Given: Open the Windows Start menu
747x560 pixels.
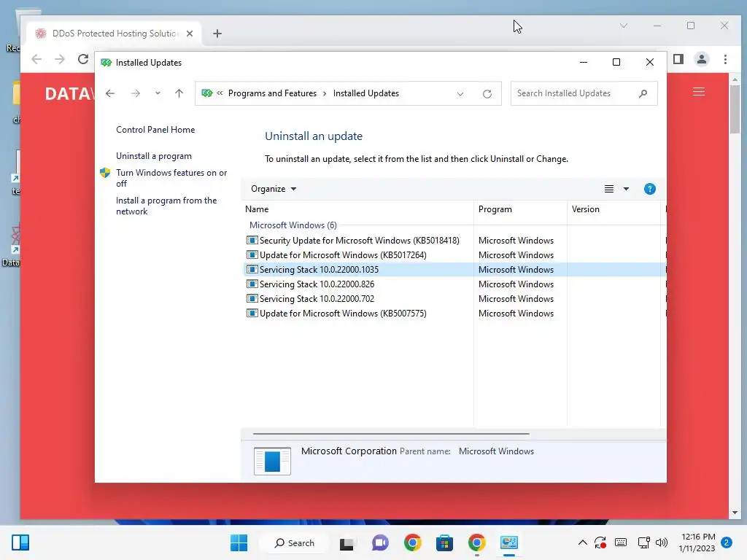Looking at the screenshot, I should (239, 542).
